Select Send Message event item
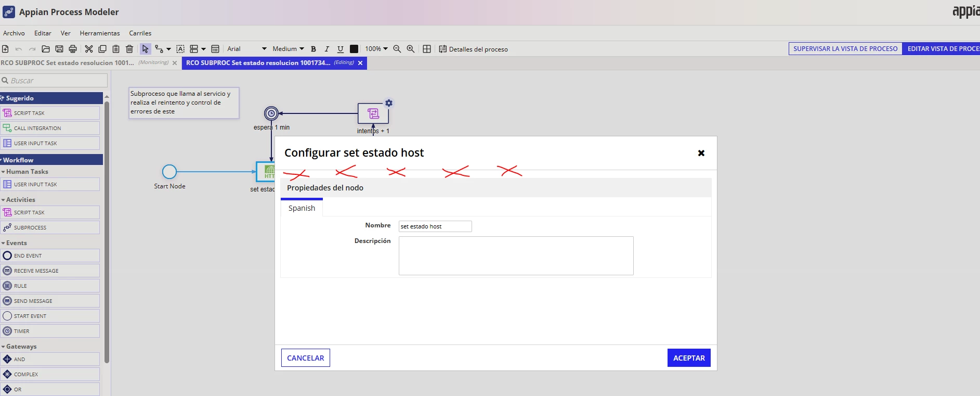980x396 pixels. [50, 301]
